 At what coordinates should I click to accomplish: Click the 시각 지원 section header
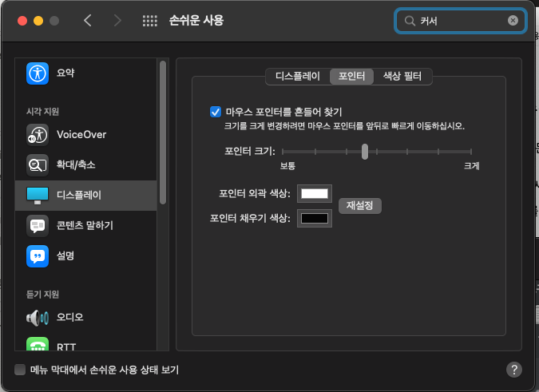[x=42, y=112]
